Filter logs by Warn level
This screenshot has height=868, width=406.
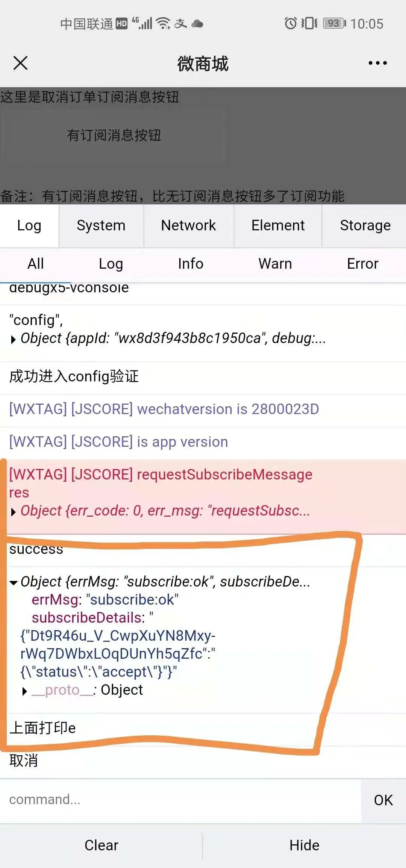click(275, 264)
